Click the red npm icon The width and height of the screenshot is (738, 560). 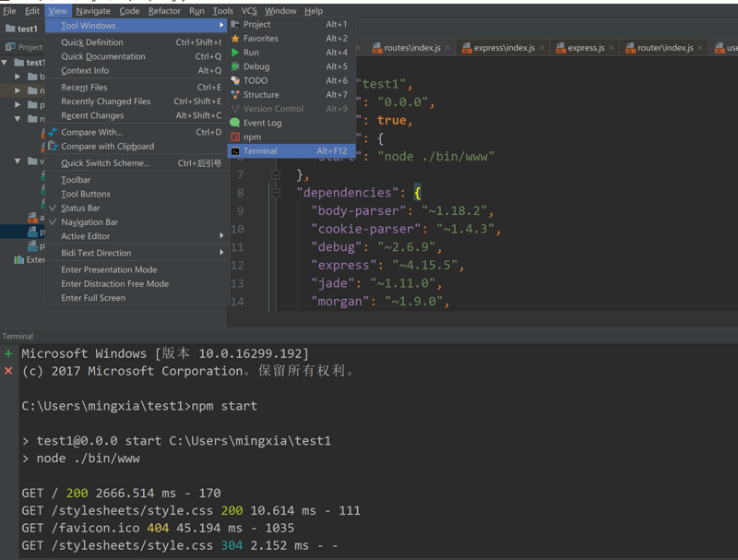tap(235, 137)
